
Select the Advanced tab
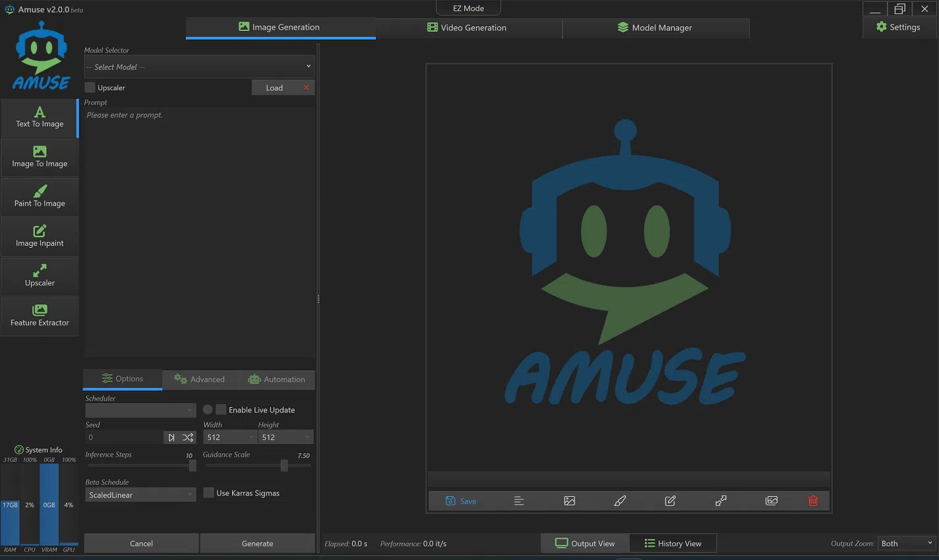click(x=200, y=379)
